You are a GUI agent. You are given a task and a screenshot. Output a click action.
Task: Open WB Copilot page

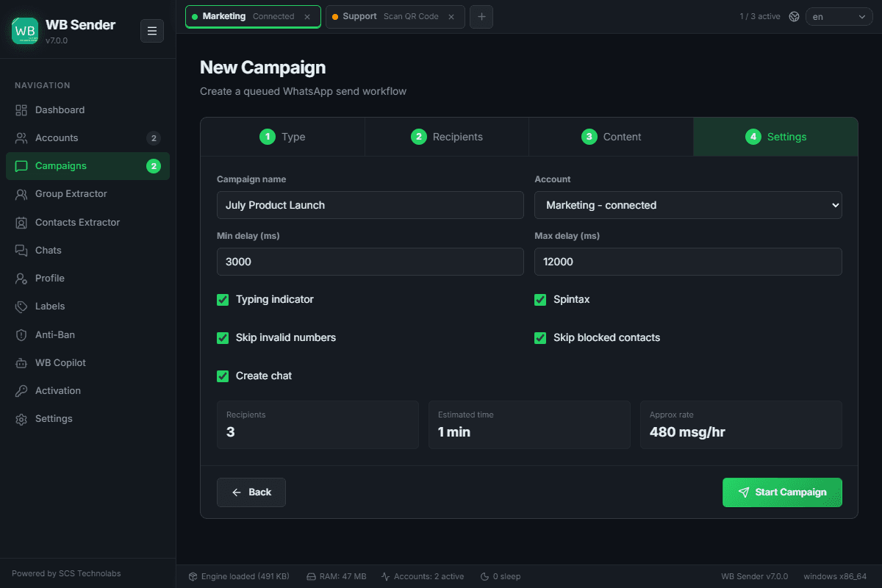87,363
